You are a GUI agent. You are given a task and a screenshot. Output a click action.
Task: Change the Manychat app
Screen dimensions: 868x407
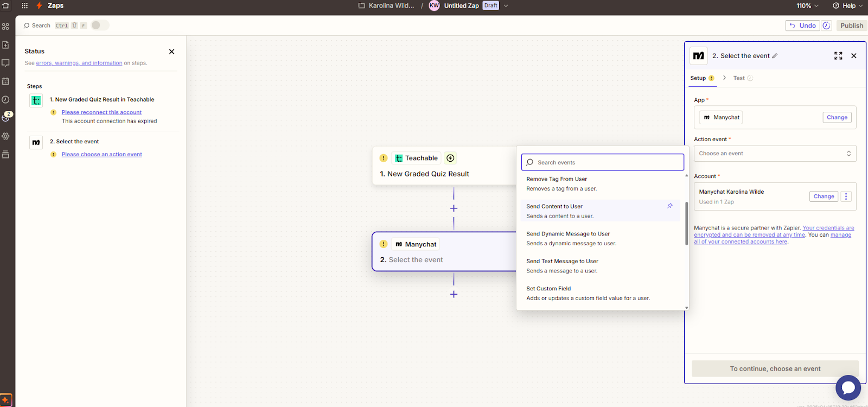(x=837, y=117)
